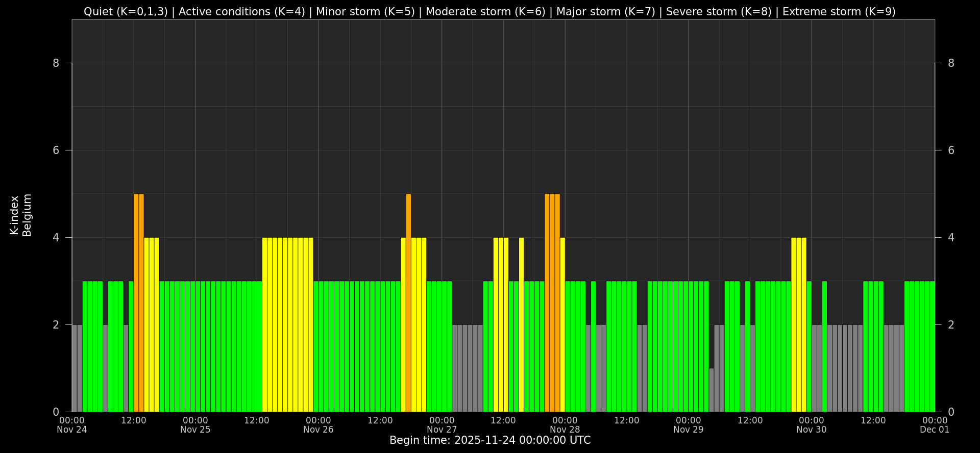Click the isolated single yellow bar on Nov 27
The width and height of the screenshot is (980, 453).
pos(521,324)
